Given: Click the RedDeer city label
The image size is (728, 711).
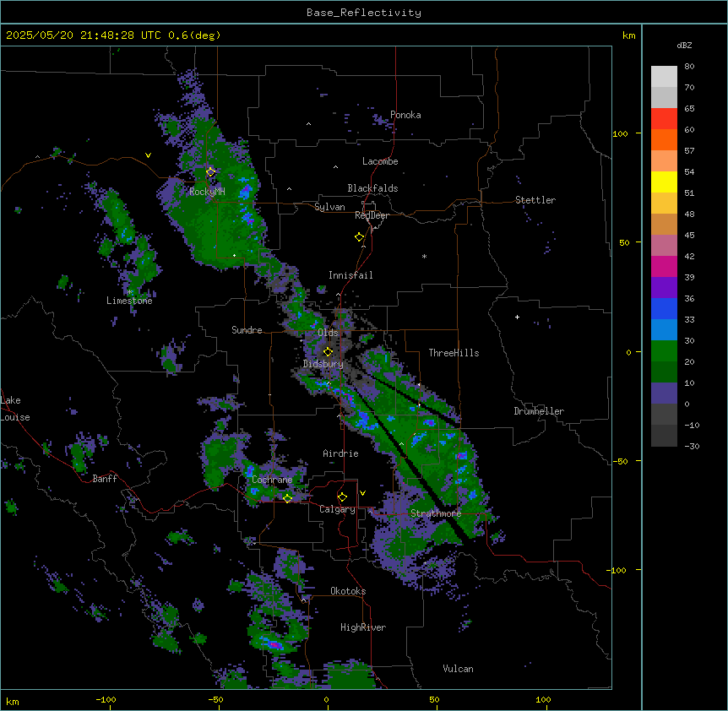Looking at the screenshot, I should 372,215.
